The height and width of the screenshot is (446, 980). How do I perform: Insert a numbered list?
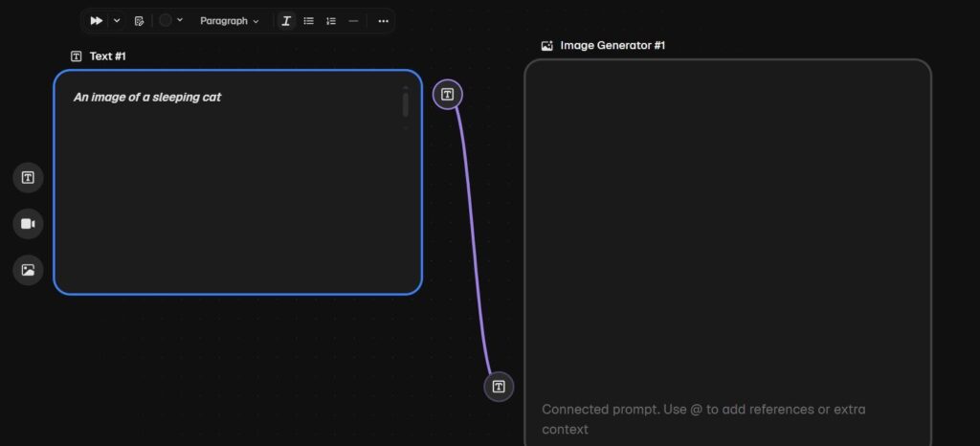[x=331, y=21]
